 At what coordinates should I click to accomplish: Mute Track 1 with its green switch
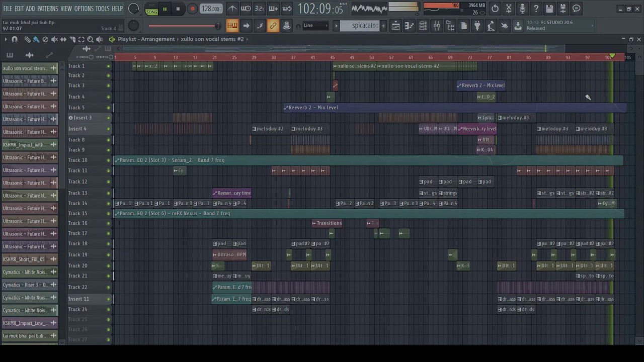108,66
